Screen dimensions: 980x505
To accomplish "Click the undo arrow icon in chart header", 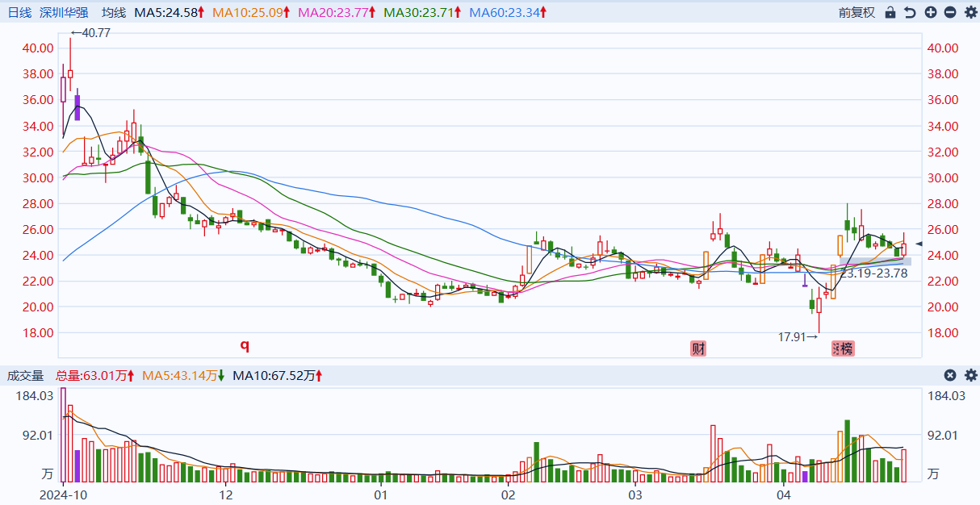I will tap(911, 12).
